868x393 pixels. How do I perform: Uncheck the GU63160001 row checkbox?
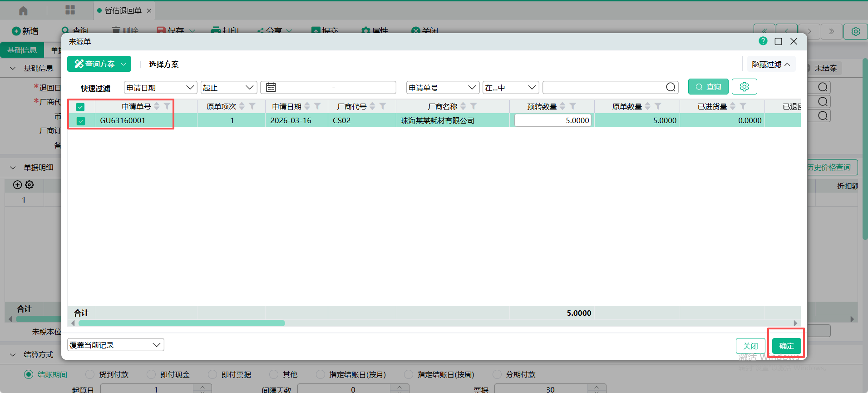point(81,121)
